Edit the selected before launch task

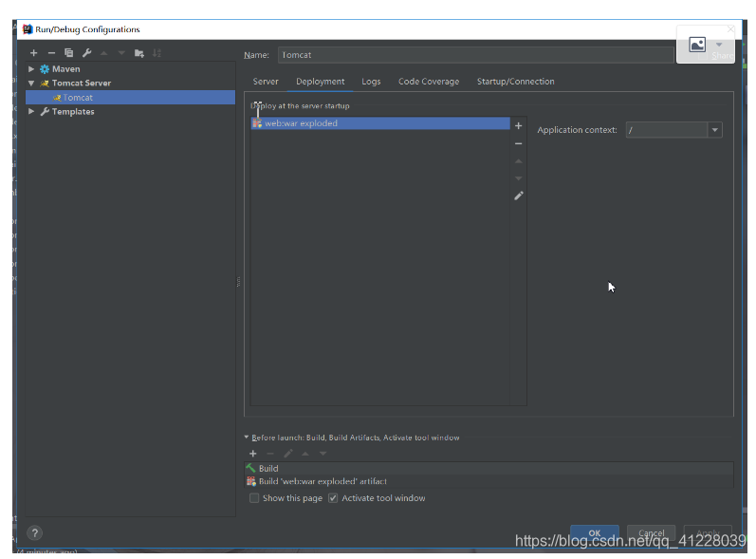[x=287, y=454]
